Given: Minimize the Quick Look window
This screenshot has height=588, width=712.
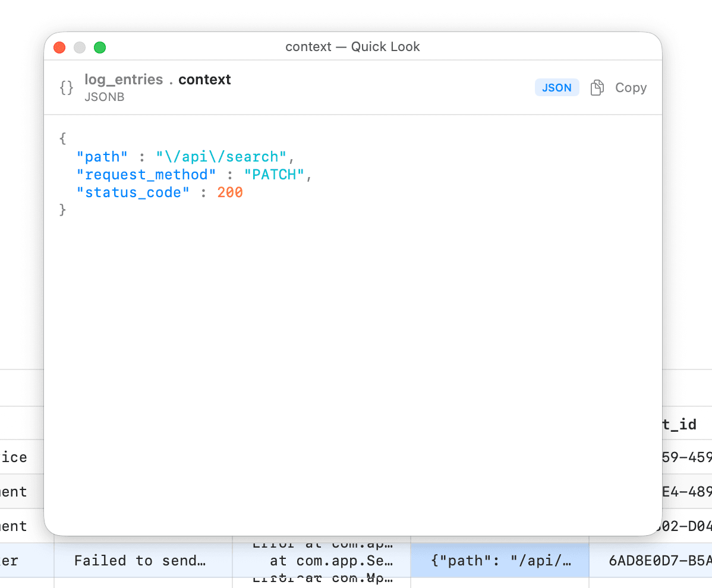Looking at the screenshot, I should 80,48.
